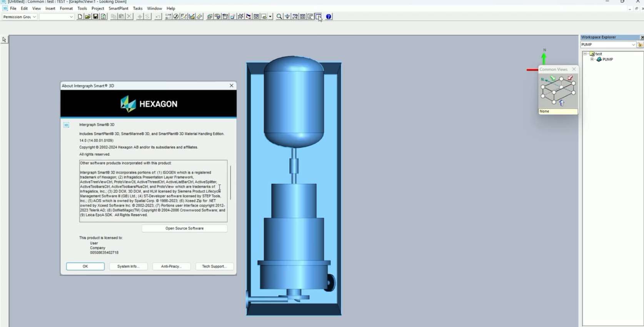Select the PUMP tree item label
The width and height of the screenshot is (644, 327).
coord(608,59)
